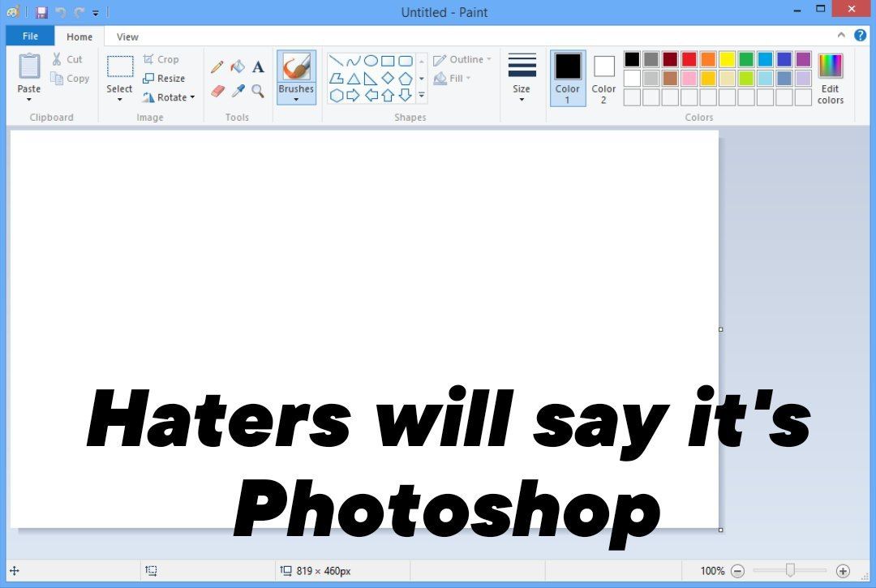Select the Color picker eyedropper tool
876x588 pixels.
[x=238, y=91]
